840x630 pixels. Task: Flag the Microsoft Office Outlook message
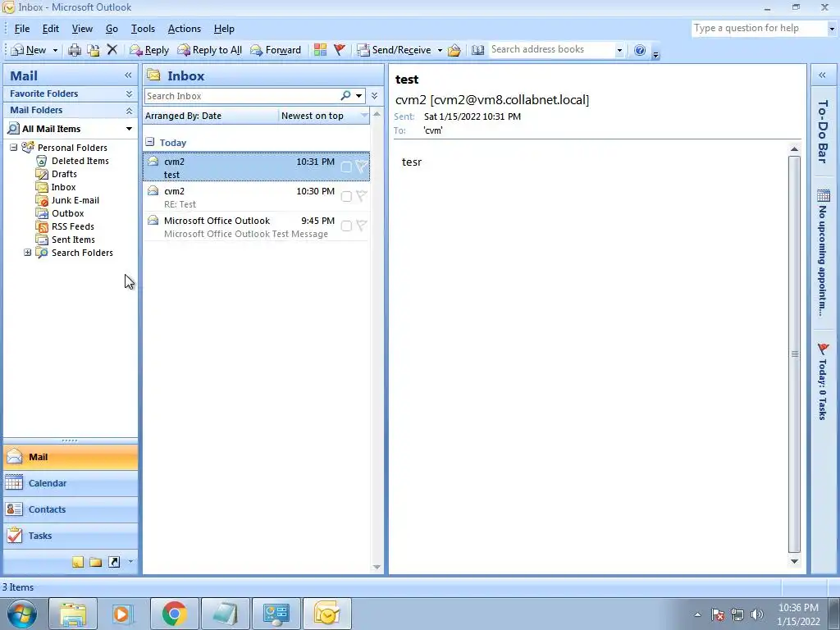[x=362, y=226]
